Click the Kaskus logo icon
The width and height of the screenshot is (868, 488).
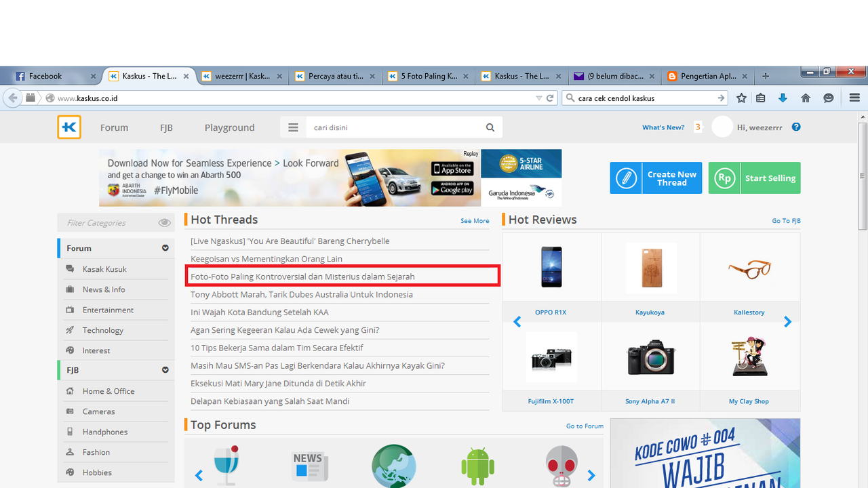point(69,127)
